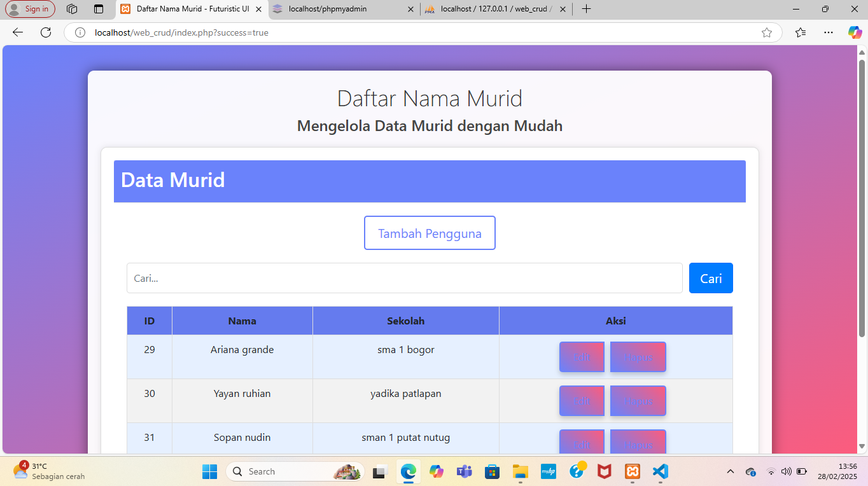The height and width of the screenshot is (486, 868).
Task: Click the Sign in profile button
Action: [x=30, y=9]
